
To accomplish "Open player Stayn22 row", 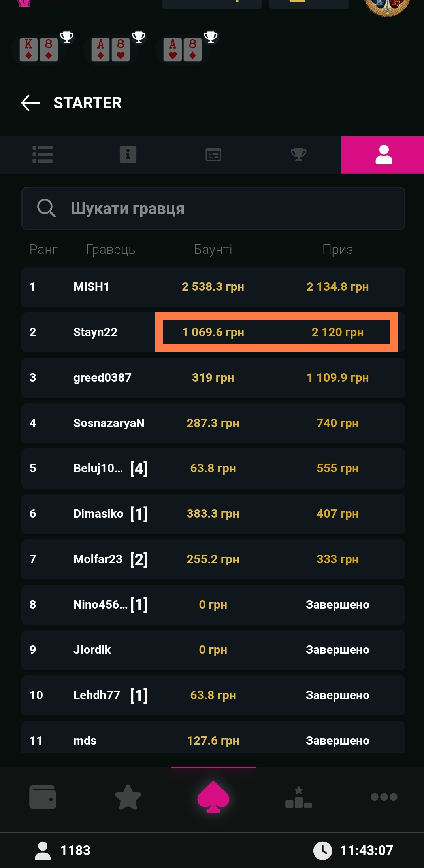I will (x=95, y=332).
